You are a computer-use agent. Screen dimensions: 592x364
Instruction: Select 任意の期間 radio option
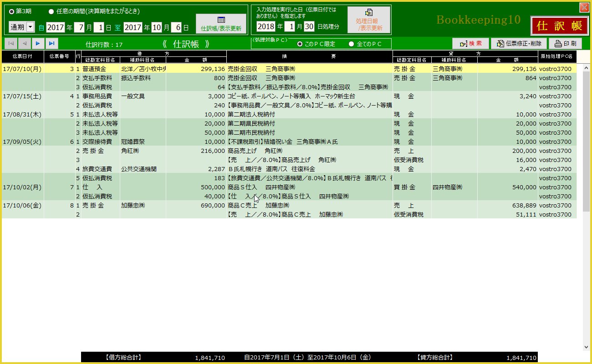[51, 11]
